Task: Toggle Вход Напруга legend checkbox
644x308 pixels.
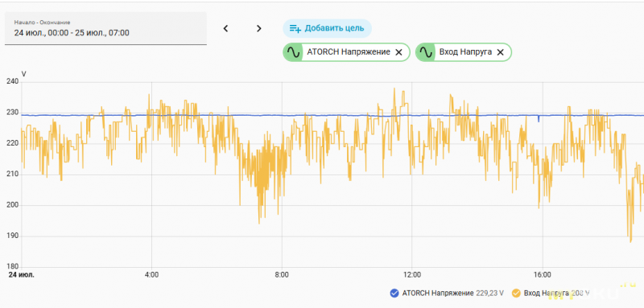Action: 516,294
